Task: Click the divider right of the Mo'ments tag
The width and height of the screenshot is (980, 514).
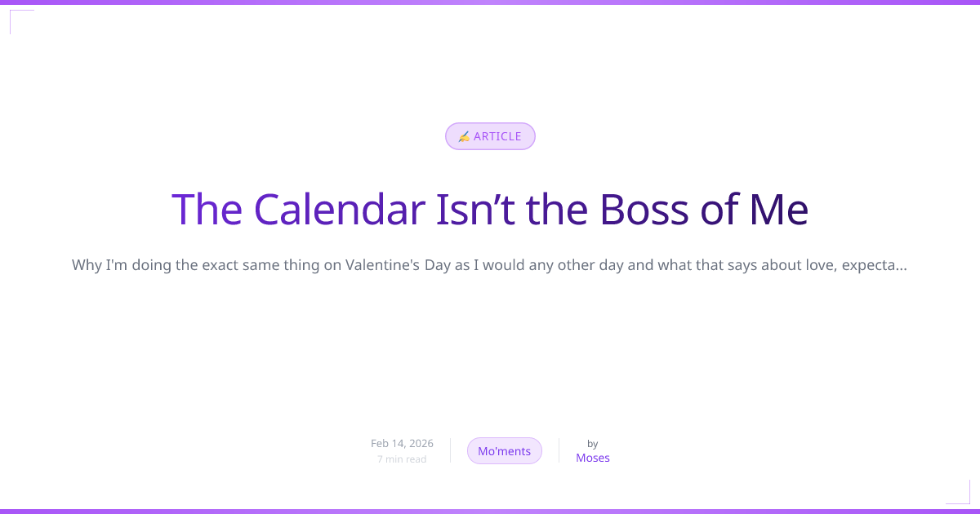Action: point(559,450)
